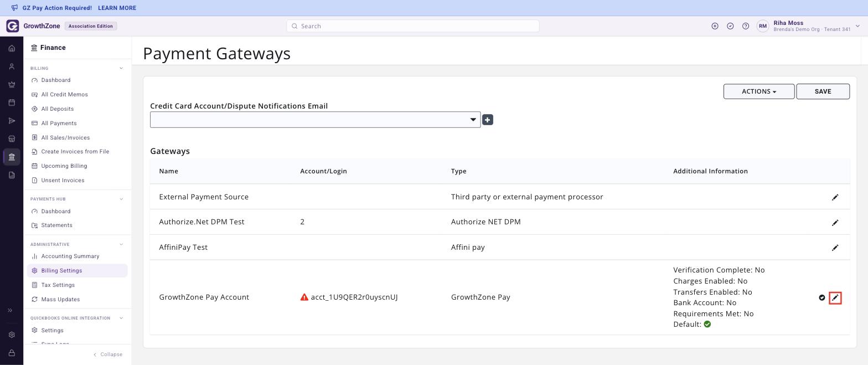Click the Type column header

459,171
